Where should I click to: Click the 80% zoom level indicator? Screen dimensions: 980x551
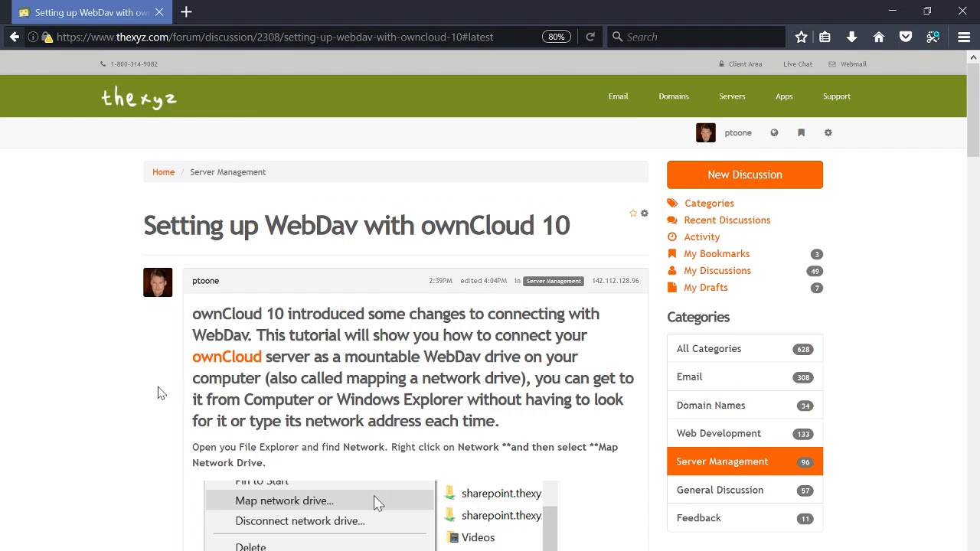(x=556, y=37)
